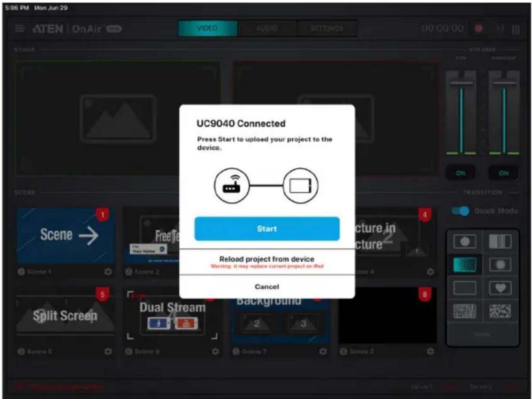Image resolution: width=532 pixels, height=399 pixels.
Task: Select the mosaic grid transition effect
Action: pyautogui.click(x=465, y=311)
